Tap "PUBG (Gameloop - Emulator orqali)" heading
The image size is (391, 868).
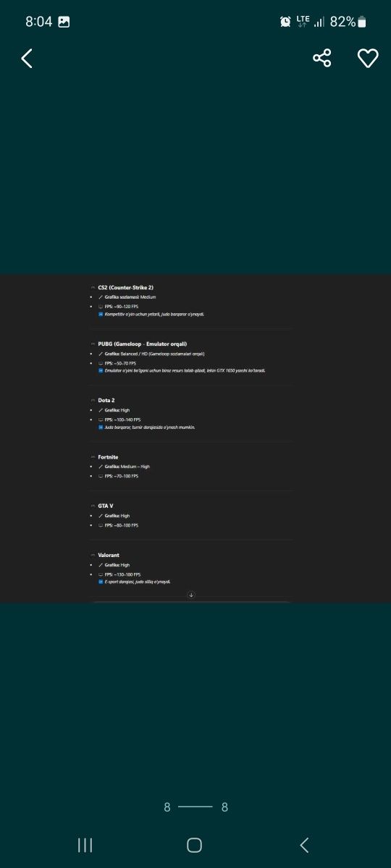143,344
